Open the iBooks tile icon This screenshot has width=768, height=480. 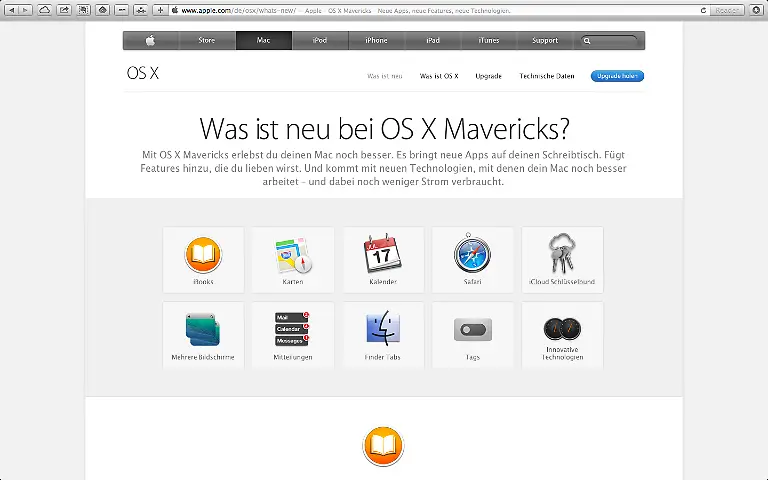(x=203, y=255)
